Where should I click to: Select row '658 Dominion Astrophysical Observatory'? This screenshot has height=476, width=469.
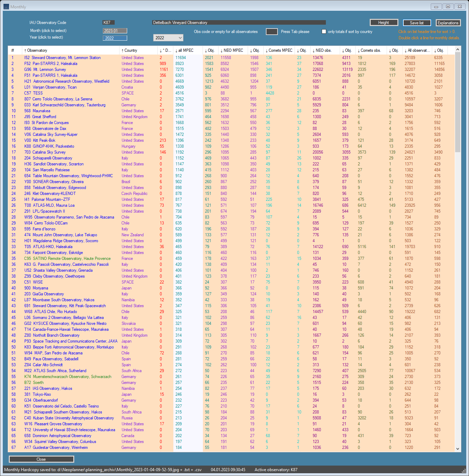tap(231, 436)
